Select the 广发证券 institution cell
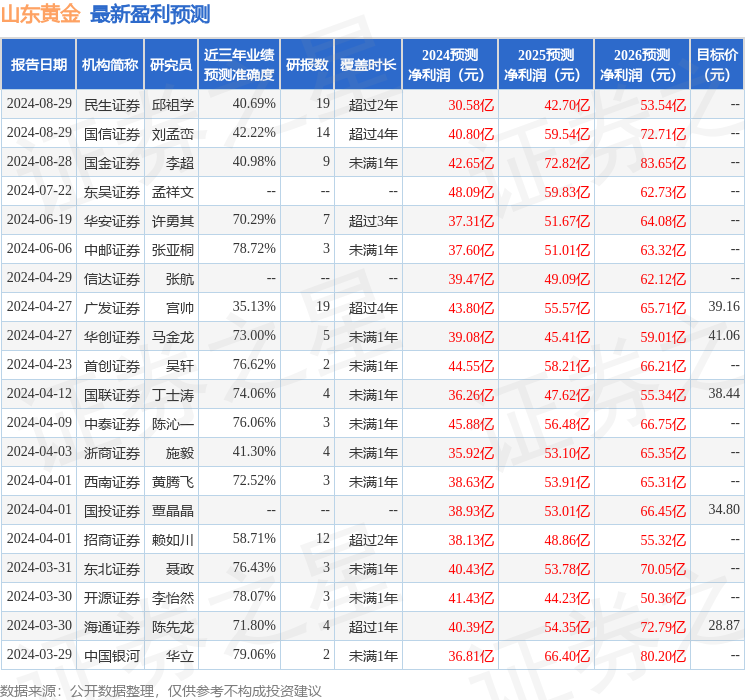Screen dimensions: 745x700 [112, 308]
